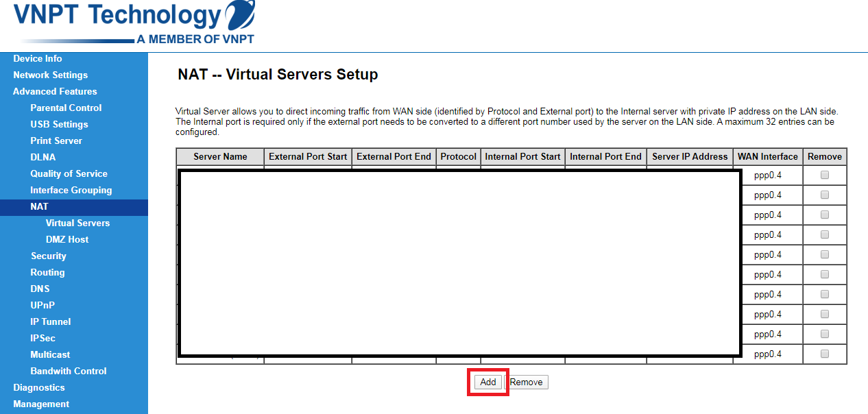The image size is (868, 414).
Task: Open UPnP settings
Action: click(43, 305)
